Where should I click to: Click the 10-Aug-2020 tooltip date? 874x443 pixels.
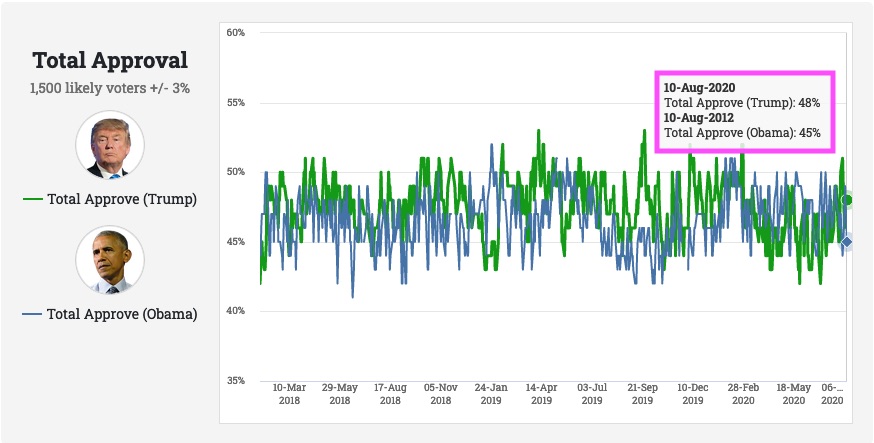699,88
